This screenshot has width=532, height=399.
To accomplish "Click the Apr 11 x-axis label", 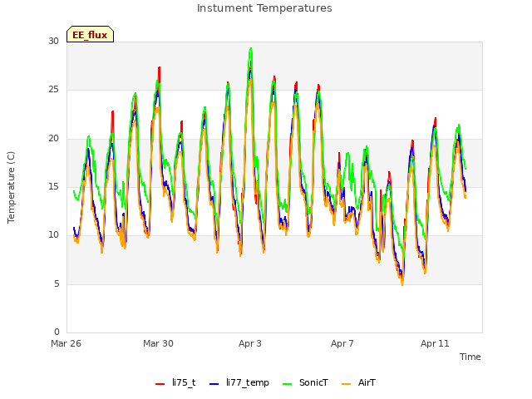I will click(x=435, y=343).
